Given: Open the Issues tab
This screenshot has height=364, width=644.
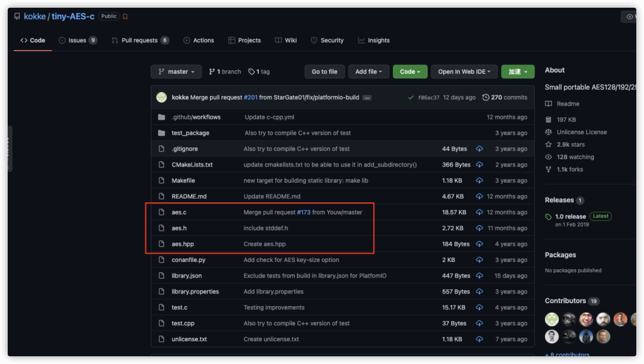Looking at the screenshot, I should point(78,40).
